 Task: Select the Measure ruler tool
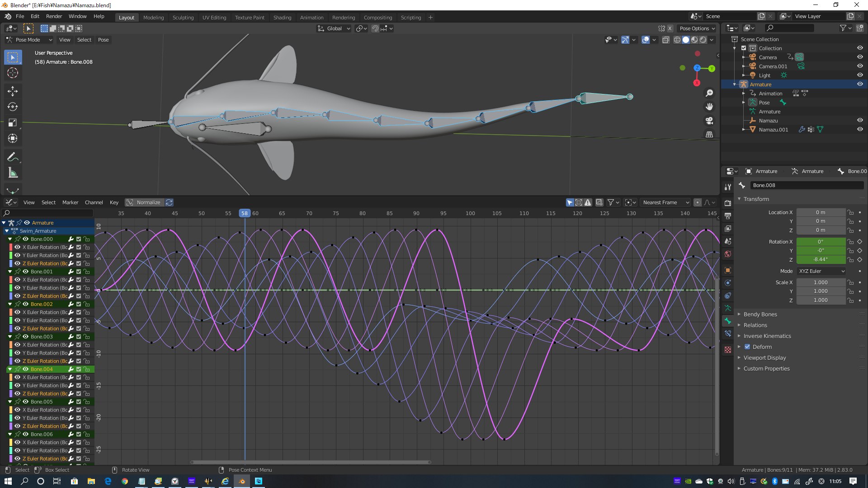click(x=13, y=173)
